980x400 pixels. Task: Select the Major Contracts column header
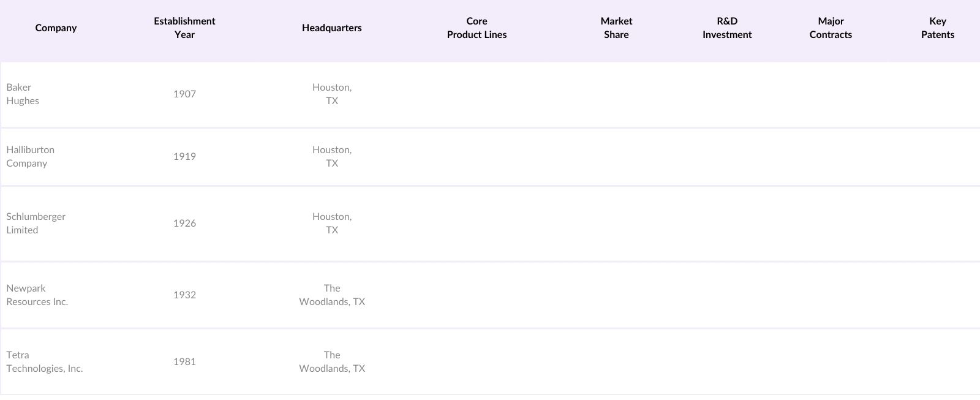[x=831, y=28]
